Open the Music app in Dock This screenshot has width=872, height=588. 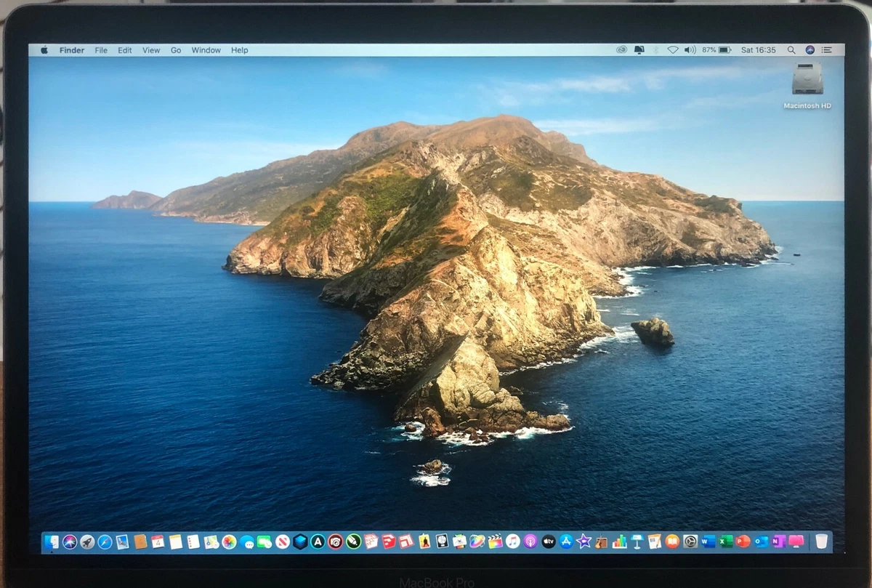click(x=512, y=541)
